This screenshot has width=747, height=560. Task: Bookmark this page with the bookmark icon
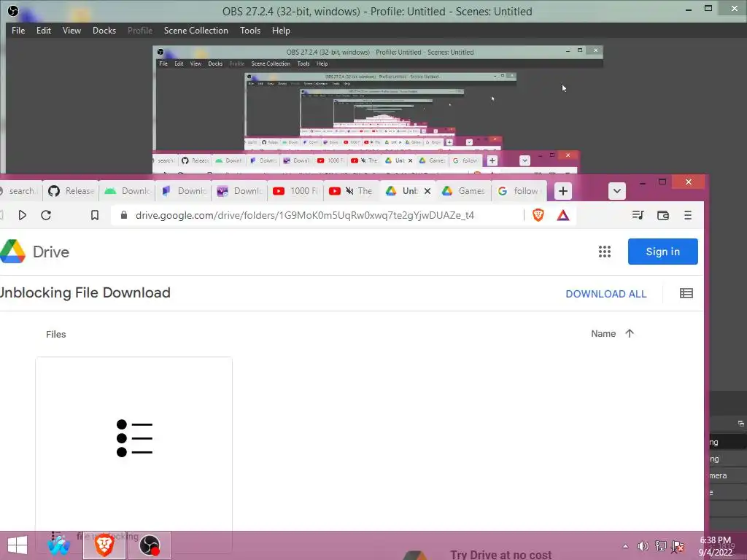pos(95,215)
